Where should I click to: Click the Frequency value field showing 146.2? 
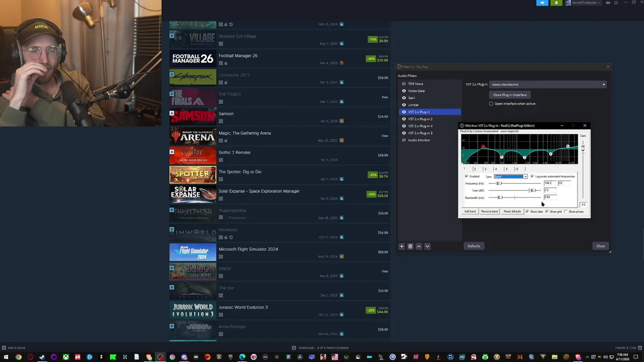550,183
